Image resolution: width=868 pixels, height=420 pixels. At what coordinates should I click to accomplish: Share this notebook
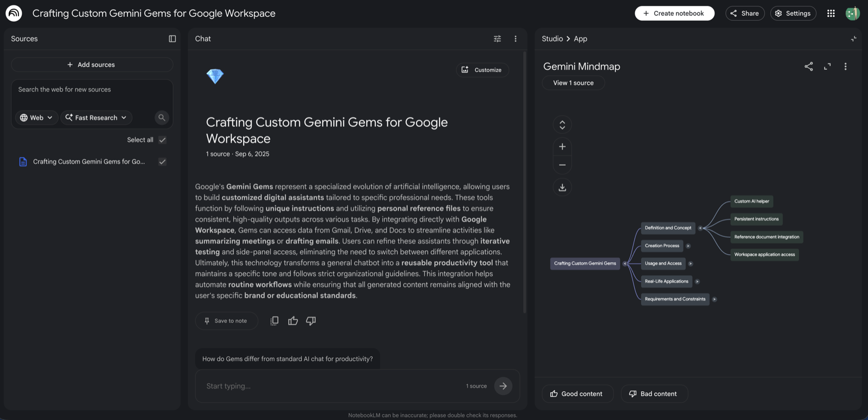point(745,13)
